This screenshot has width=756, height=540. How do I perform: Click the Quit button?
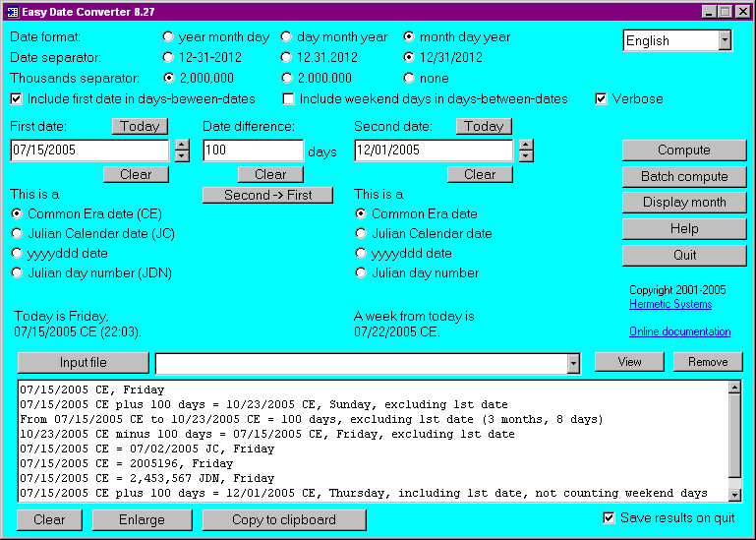coord(684,256)
